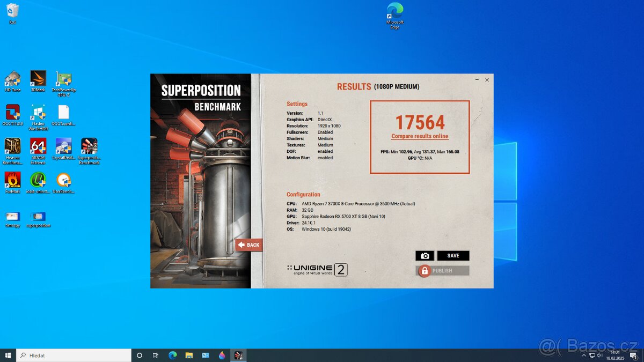Go back using the BACK arrow button

pos(248,245)
